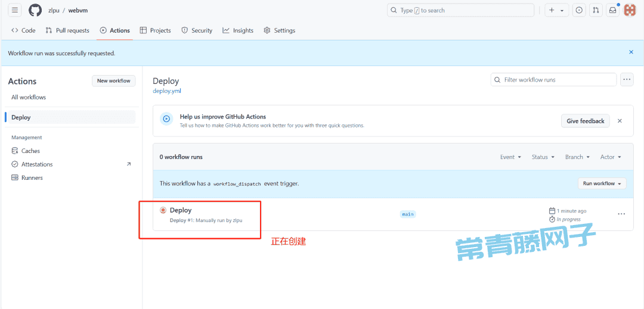Open the Insights tab
This screenshot has width=644, height=309.
(238, 30)
